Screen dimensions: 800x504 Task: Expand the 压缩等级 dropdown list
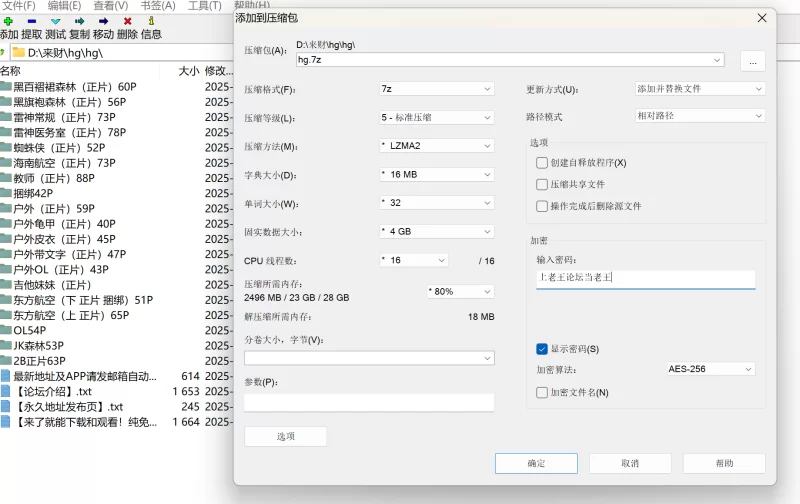pyautogui.click(x=437, y=117)
